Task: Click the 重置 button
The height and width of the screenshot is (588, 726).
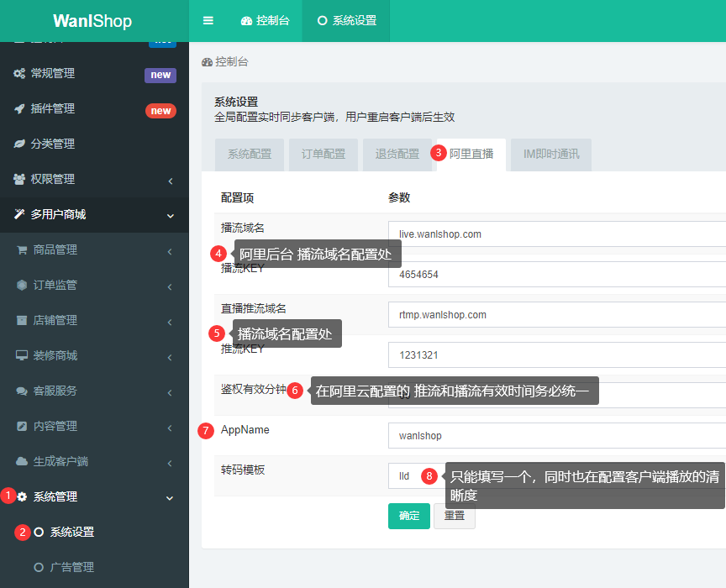Action: pos(455,517)
